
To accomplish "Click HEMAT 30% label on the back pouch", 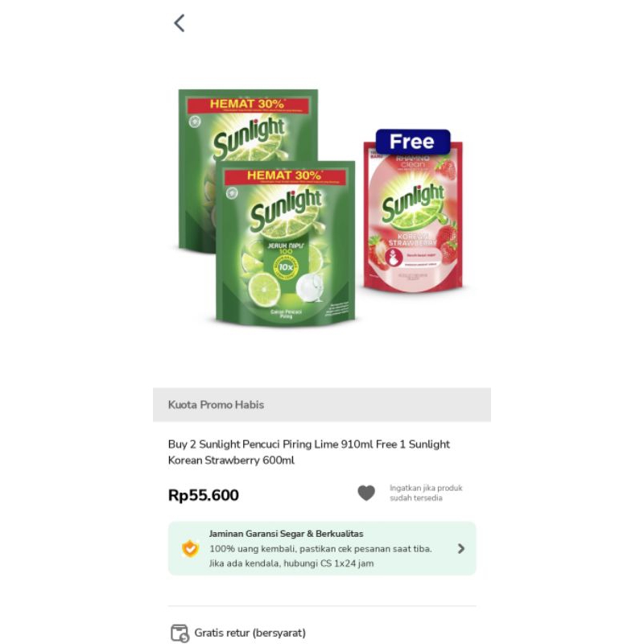I will click(x=247, y=104).
